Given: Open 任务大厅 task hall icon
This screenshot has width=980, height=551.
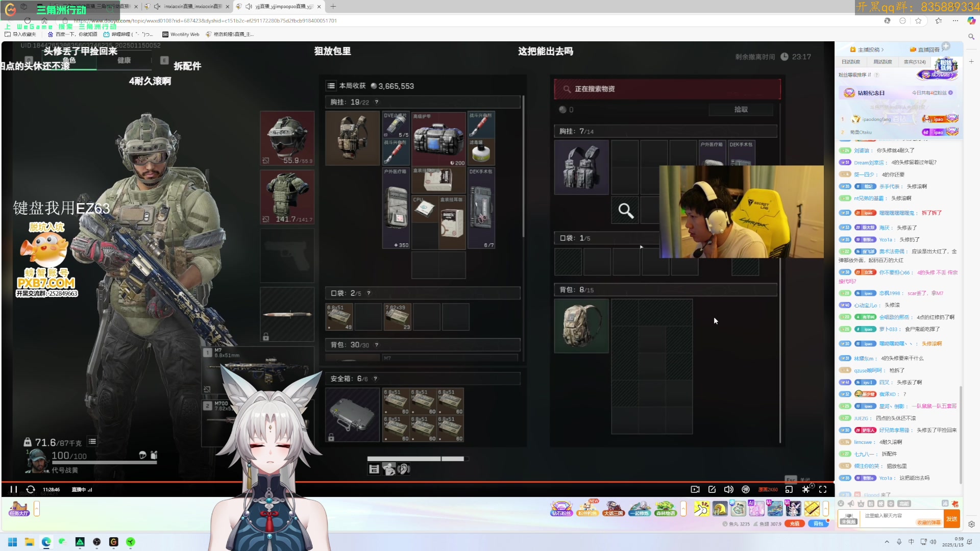Looking at the screenshot, I should (x=19, y=509).
